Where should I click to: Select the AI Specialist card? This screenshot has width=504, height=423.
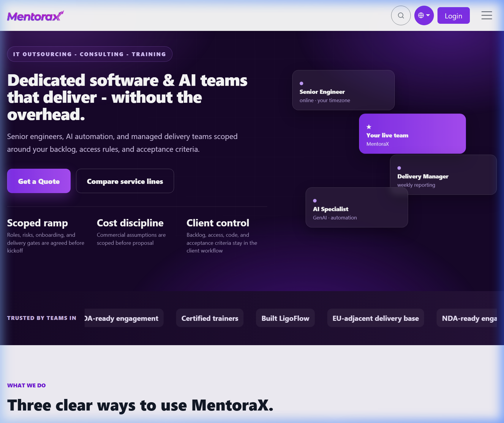pos(357,207)
